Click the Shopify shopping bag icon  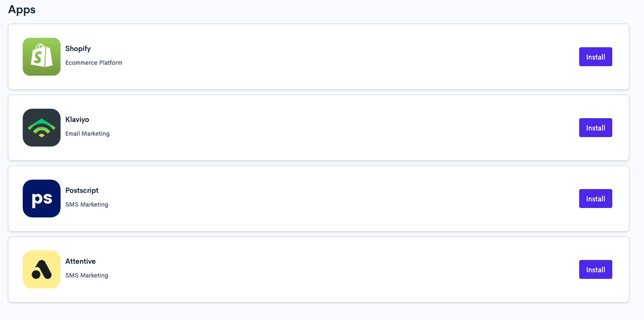pos(42,57)
